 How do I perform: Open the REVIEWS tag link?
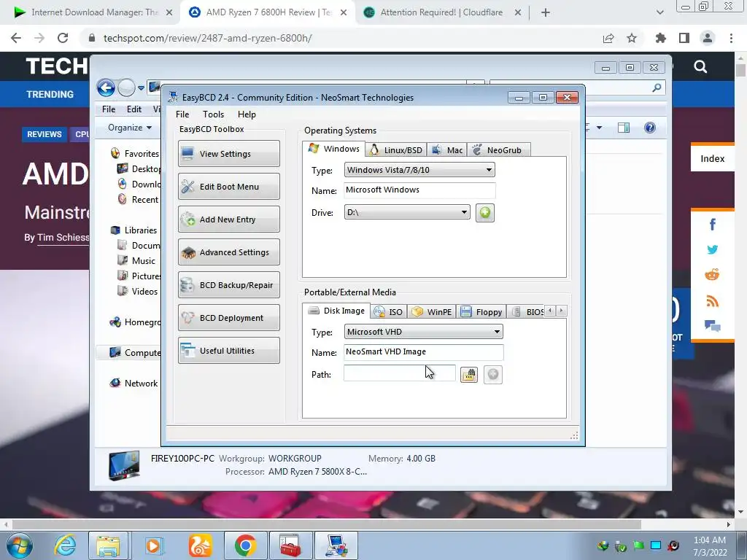click(x=44, y=134)
